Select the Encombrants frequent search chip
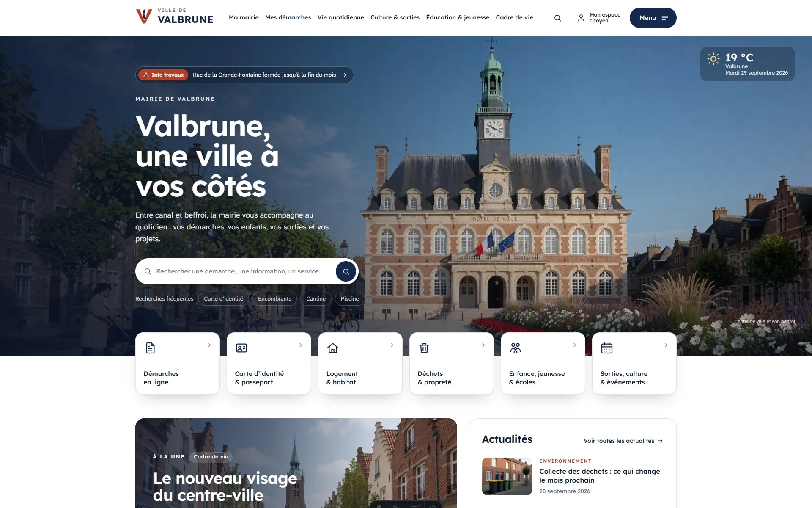This screenshot has height=508, width=812. 274,299
